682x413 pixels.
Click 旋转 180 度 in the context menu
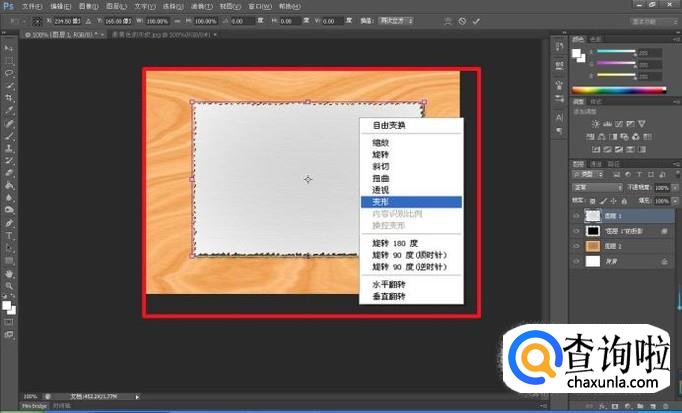click(x=394, y=241)
